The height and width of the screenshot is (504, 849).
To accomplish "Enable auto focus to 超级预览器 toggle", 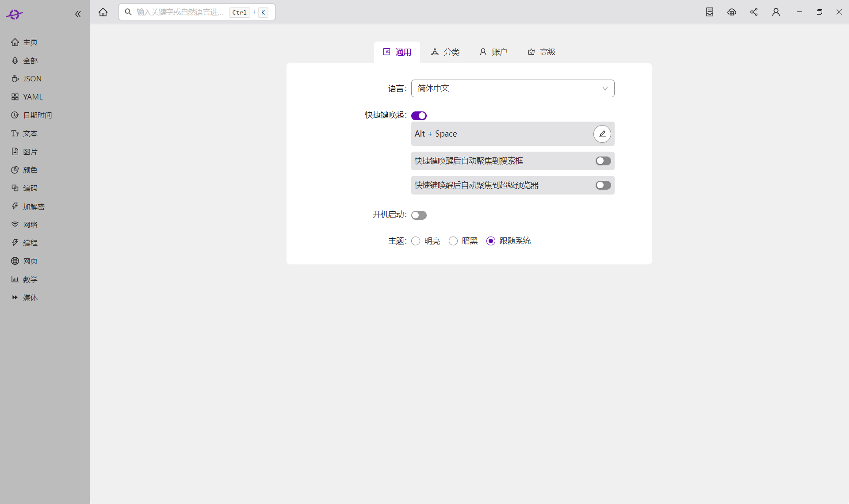I will [603, 185].
